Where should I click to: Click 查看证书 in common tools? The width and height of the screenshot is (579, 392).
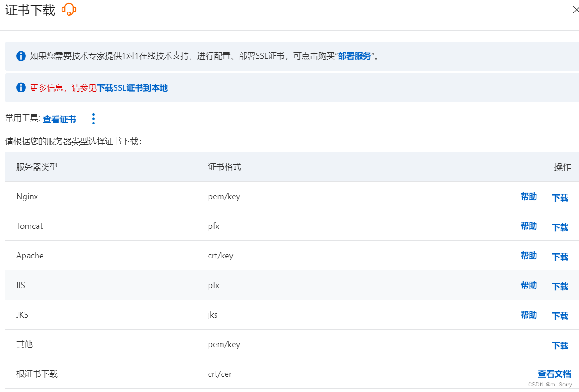click(x=59, y=119)
